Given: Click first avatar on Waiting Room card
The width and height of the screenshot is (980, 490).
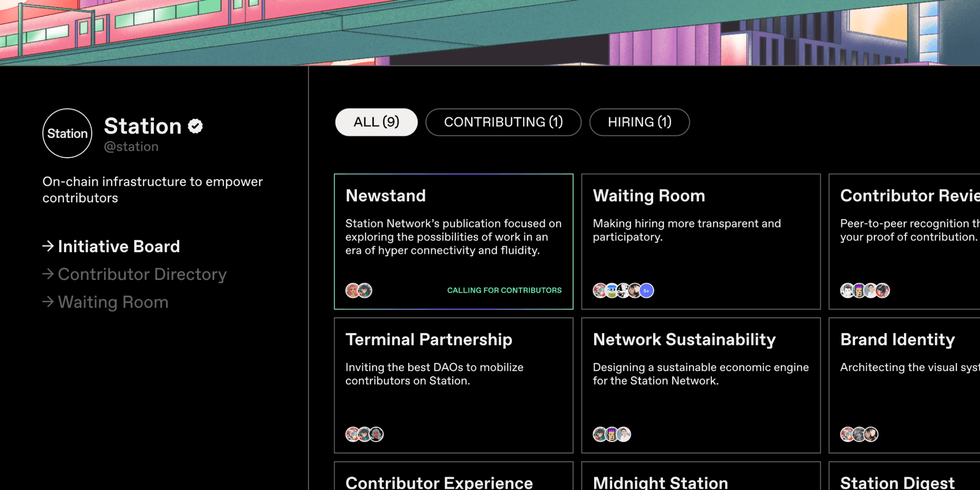Looking at the screenshot, I should click(600, 291).
